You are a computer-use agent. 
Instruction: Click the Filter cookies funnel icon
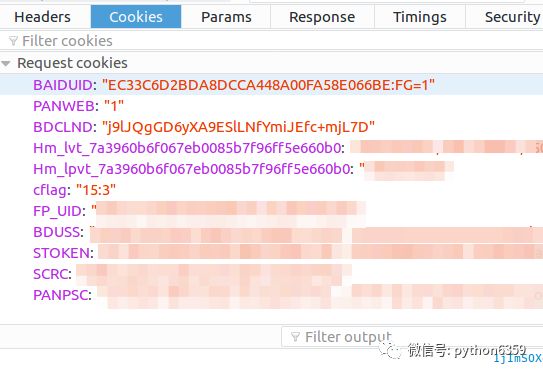tap(13, 41)
